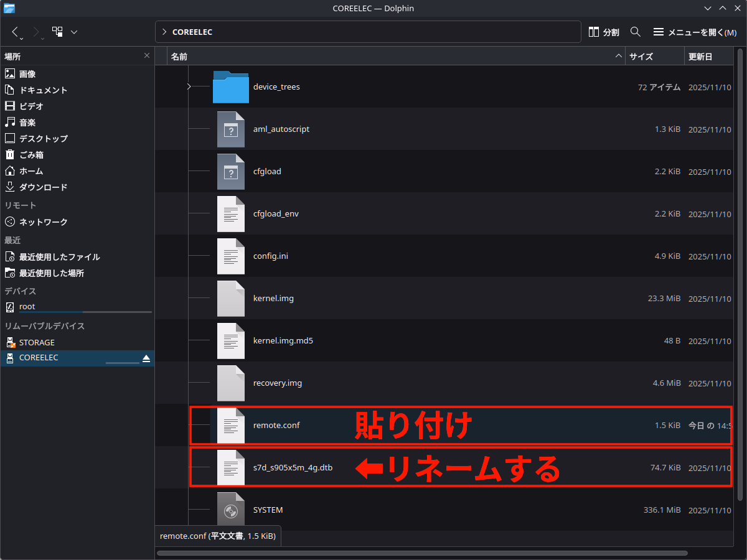Select the device_trees folder icon
The width and height of the screenshot is (747, 560).
coord(230,86)
